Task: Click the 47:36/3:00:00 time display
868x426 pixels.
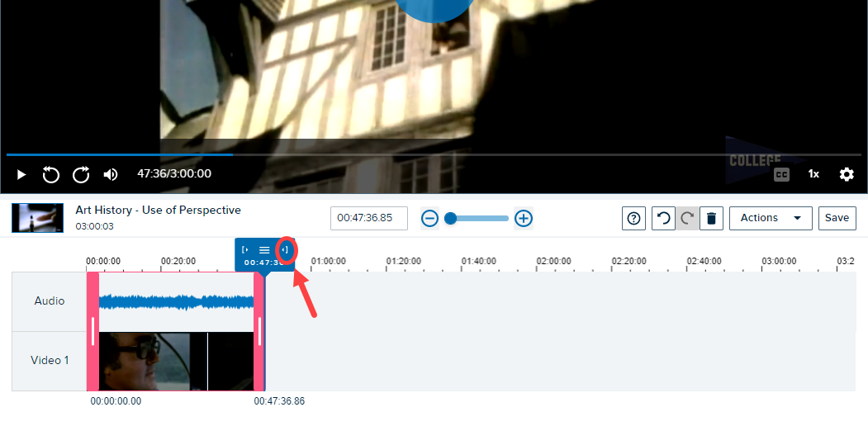Action: pyautogui.click(x=174, y=173)
